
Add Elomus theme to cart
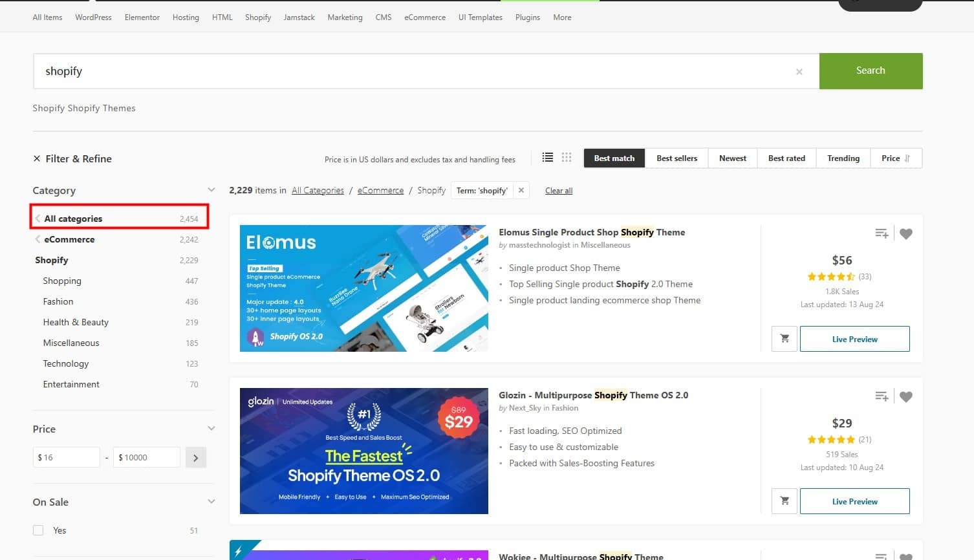pyautogui.click(x=785, y=339)
